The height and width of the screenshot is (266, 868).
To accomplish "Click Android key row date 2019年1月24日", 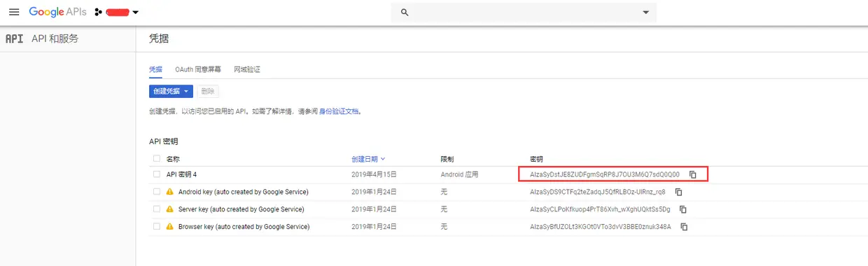I will point(374,192).
